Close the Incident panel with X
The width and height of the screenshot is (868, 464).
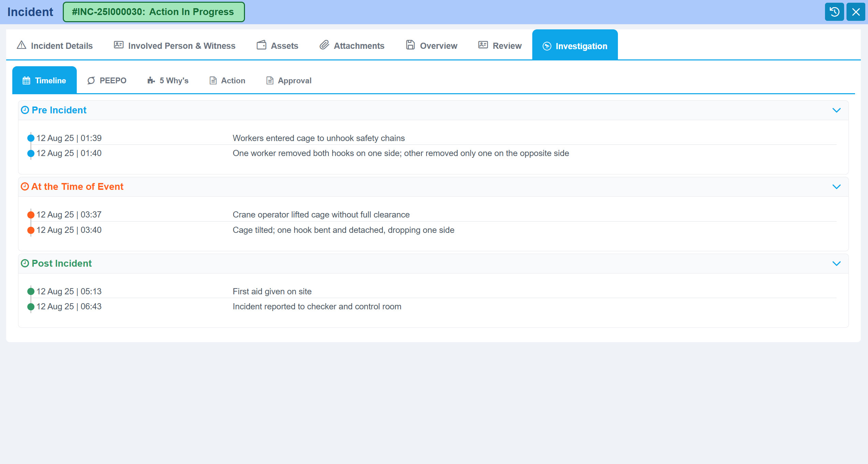click(x=856, y=12)
